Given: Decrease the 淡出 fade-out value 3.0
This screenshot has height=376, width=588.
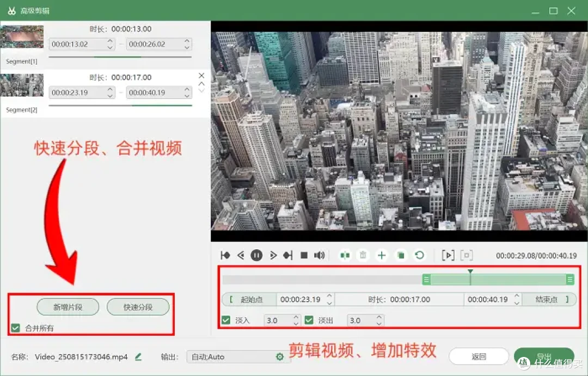Looking at the screenshot, I should coord(379,323).
